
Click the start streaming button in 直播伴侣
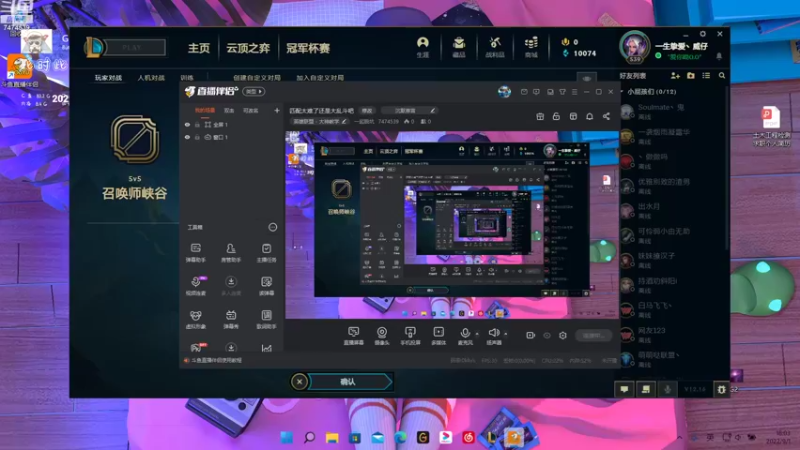pyautogui.click(x=593, y=335)
